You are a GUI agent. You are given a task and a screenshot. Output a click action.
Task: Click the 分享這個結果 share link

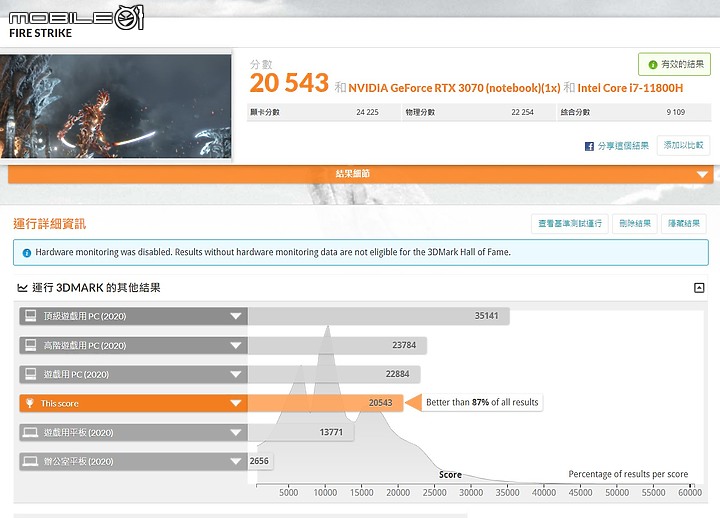click(623, 146)
